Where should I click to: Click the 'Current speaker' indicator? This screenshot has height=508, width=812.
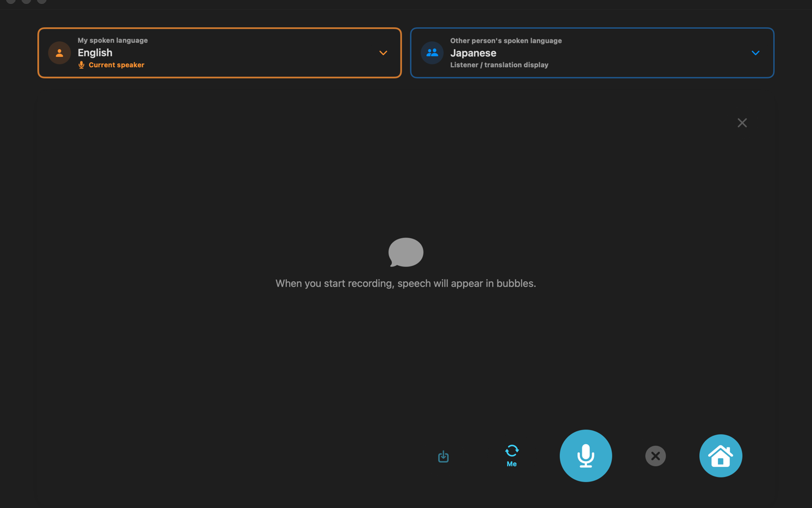point(111,65)
